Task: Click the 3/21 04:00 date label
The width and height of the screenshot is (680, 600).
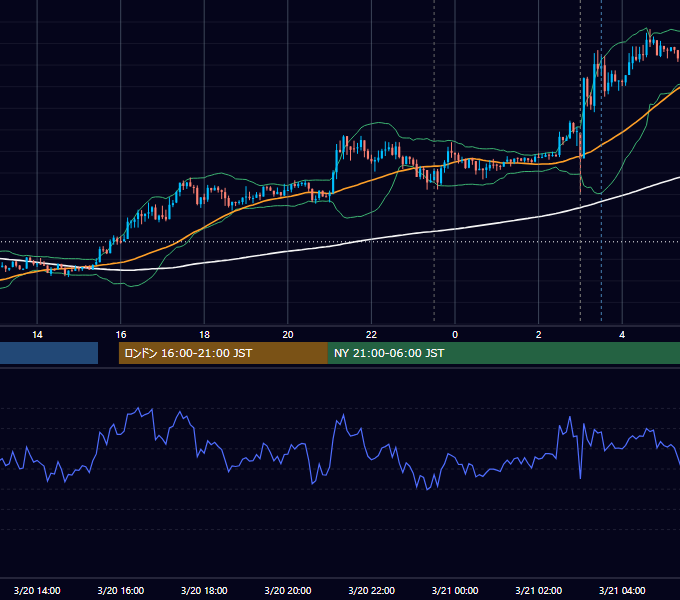Action: (x=622, y=590)
